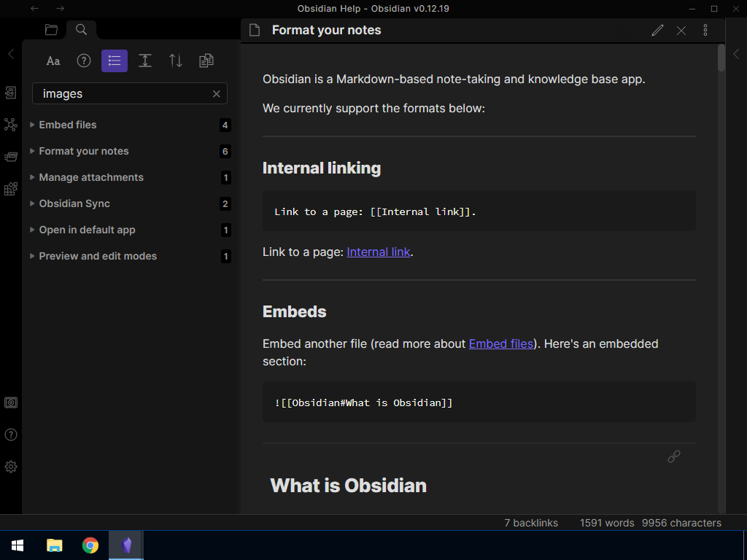The height and width of the screenshot is (560, 747).
Task: Click the 9956 characters status entry
Action: (x=681, y=523)
